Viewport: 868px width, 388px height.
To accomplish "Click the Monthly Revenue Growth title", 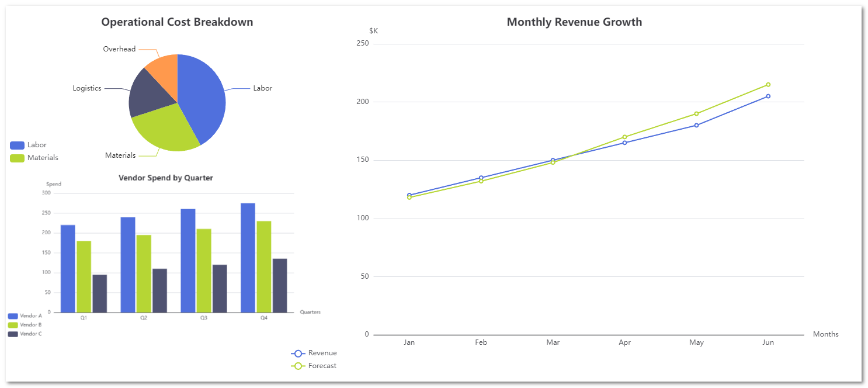I will pos(574,22).
